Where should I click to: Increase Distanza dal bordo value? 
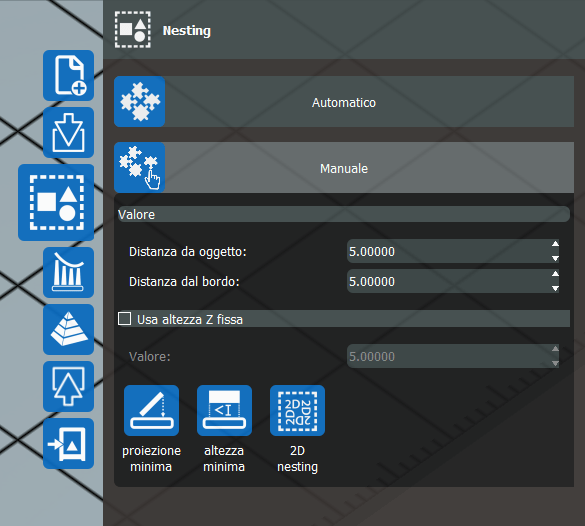555,274
